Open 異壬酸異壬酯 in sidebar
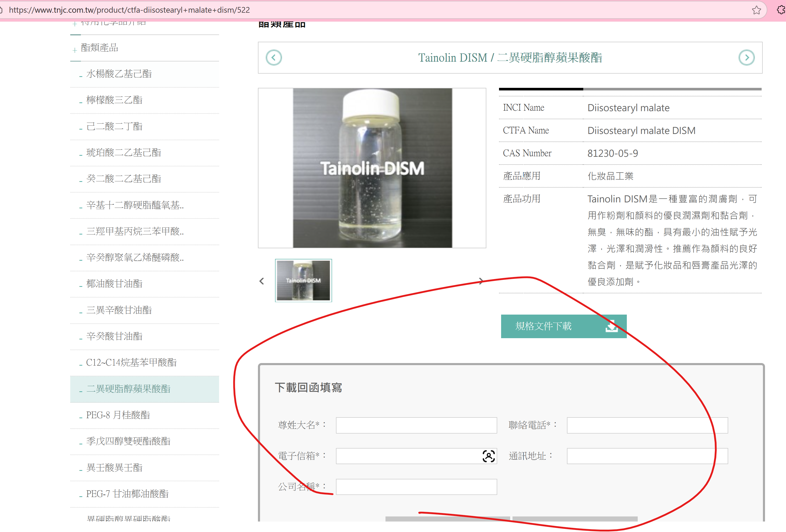This screenshot has width=786, height=532. tap(114, 467)
